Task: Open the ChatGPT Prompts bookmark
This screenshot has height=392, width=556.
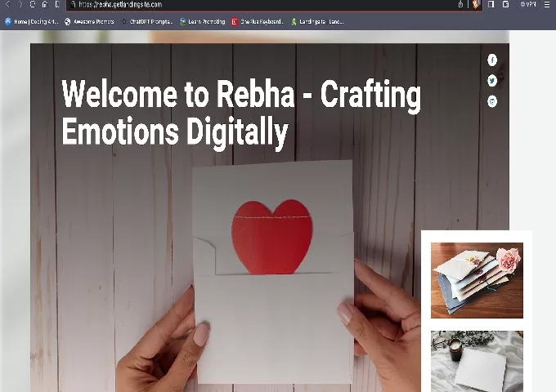Action: pyautogui.click(x=147, y=22)
